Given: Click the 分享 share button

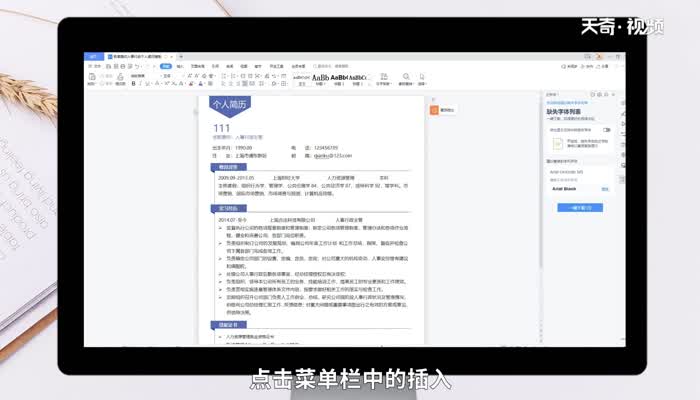Looking at the screenshot, I should (x=603, y=66).
